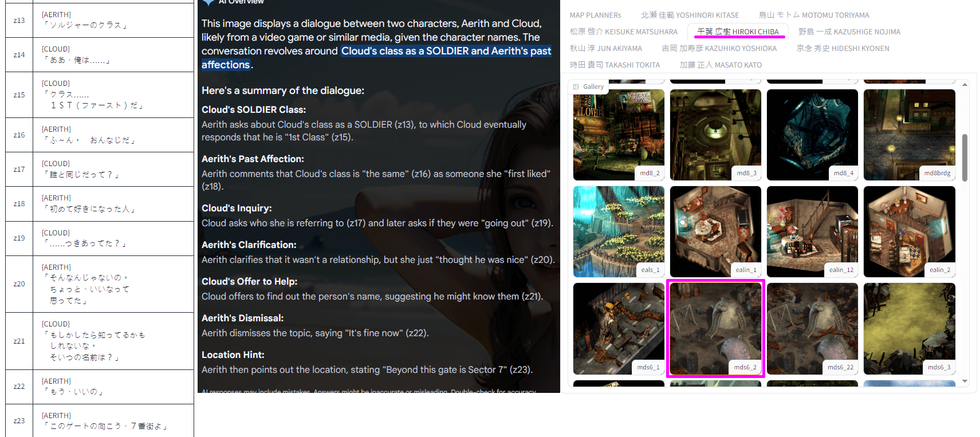Click the 「ソルジャーのクラス」 dialogue cell

tap(113, 20)
